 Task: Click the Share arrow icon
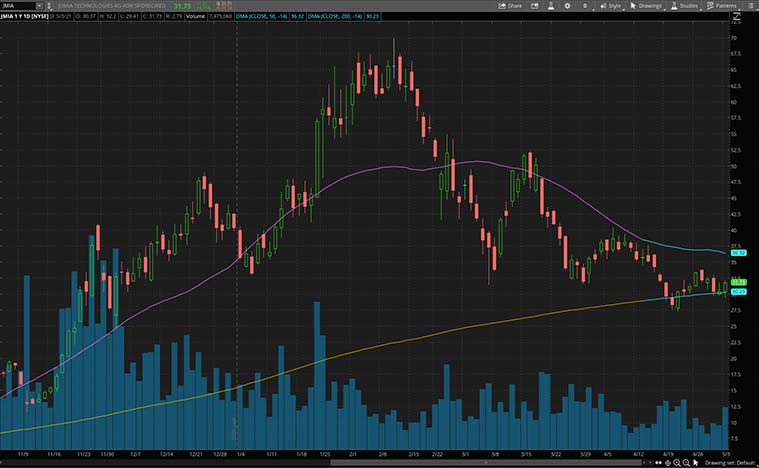pos(502,6)
